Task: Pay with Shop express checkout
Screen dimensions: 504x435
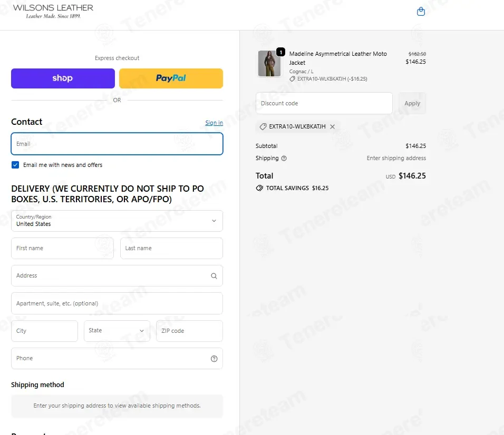Action: (63, 78)
